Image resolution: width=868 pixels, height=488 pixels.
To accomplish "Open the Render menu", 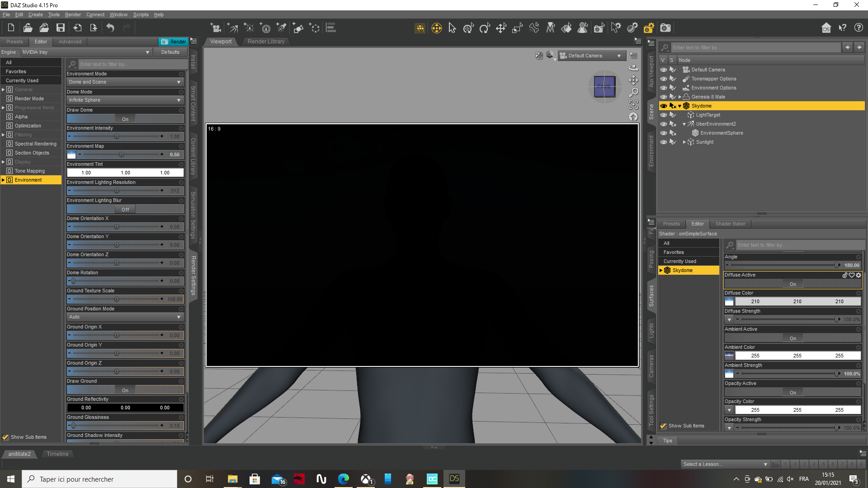I will coord(73,14).
